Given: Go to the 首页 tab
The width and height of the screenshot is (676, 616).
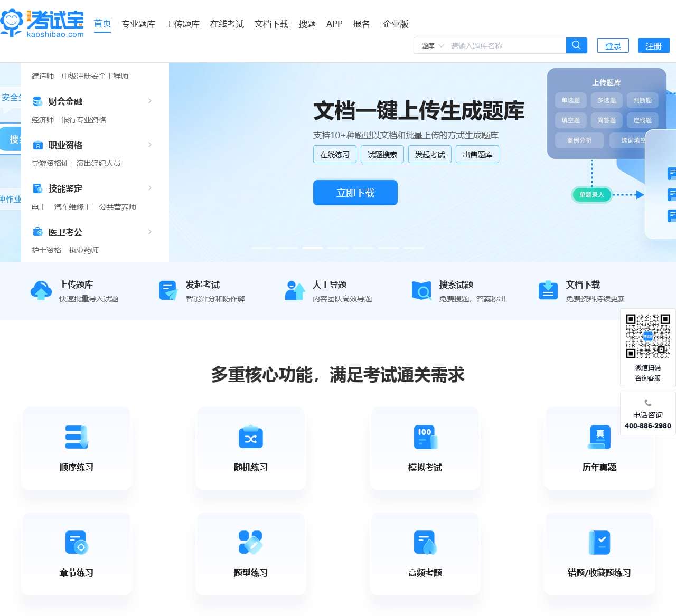Looking at the screenshot, I should 102,24.
